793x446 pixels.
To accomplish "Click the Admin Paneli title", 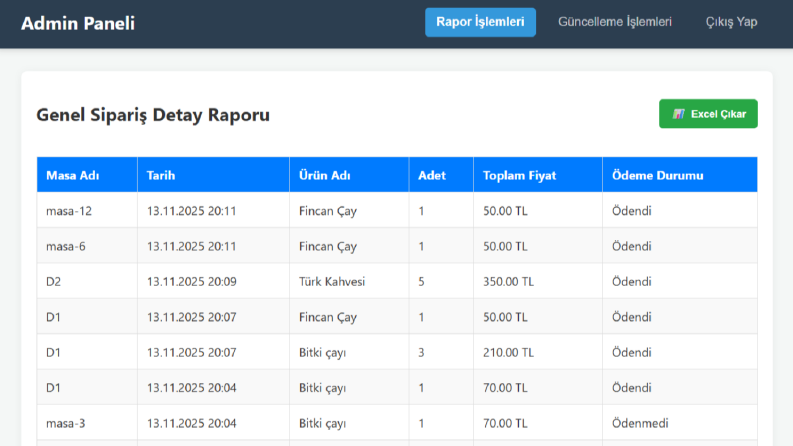I will pyautogui.click(x=78, y=23).
